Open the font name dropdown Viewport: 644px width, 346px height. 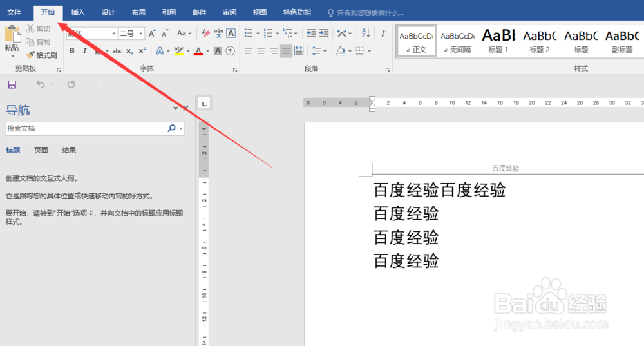[x=114, y=34]
